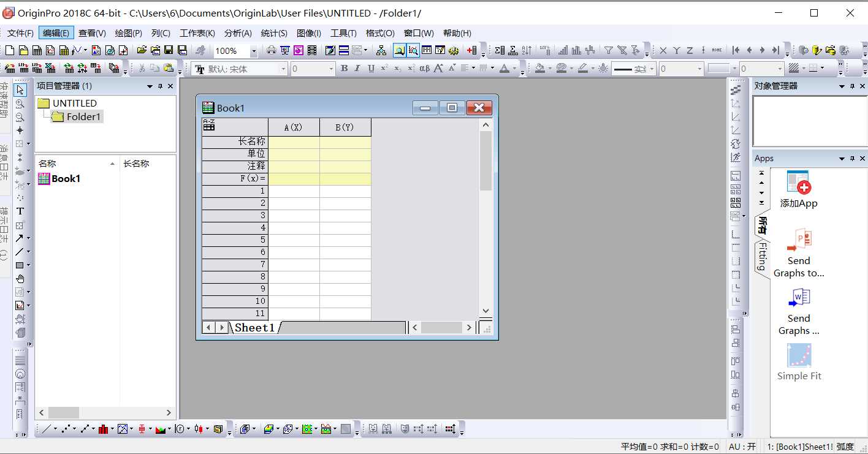The height and width of the screenshot is (454, 868).
Task: Switch to the Fitting tab in Apps
Action: tap(762, 257)
